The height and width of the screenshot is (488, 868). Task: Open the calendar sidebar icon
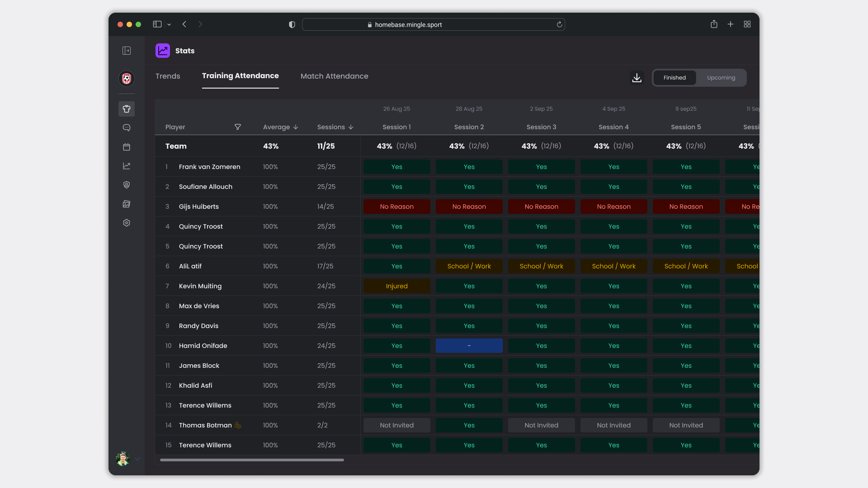pos(127,147)
